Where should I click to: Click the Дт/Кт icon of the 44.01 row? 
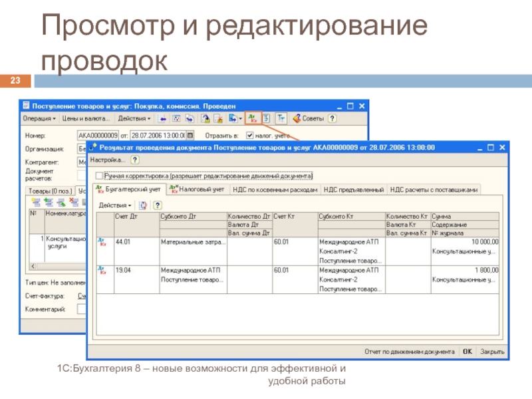pyautogui.click(x=102, y=242)
